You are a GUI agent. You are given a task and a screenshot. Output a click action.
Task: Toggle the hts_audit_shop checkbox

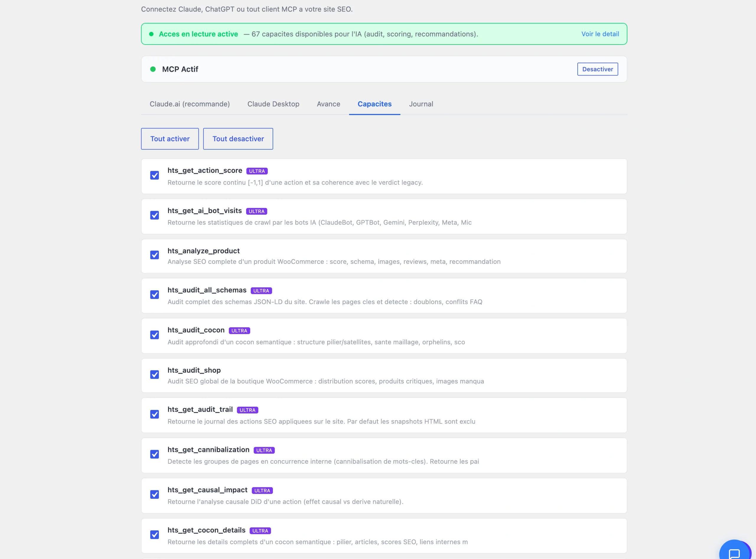pyautogui.click(x=154, y=375)
